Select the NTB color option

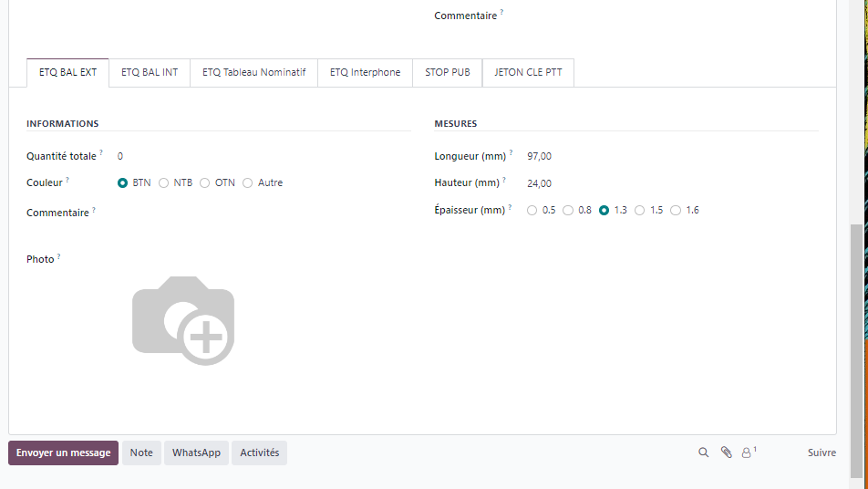click(x=164, y=183)
